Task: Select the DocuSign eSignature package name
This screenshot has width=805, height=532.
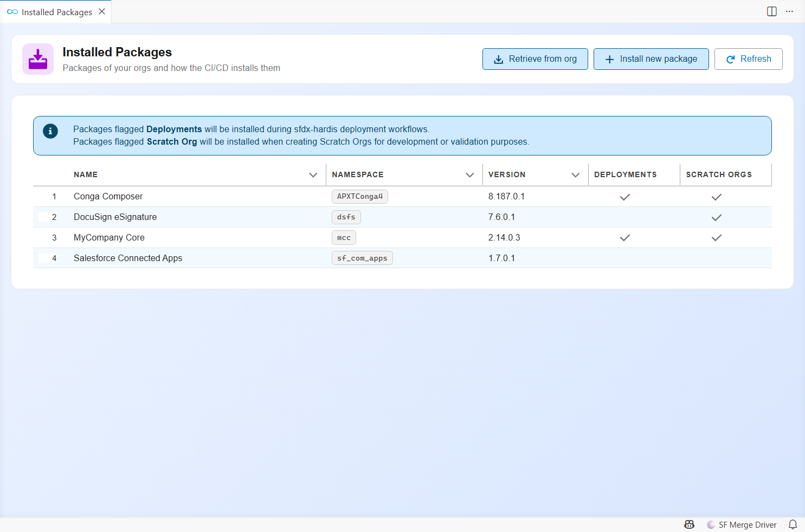Action: 115,217
